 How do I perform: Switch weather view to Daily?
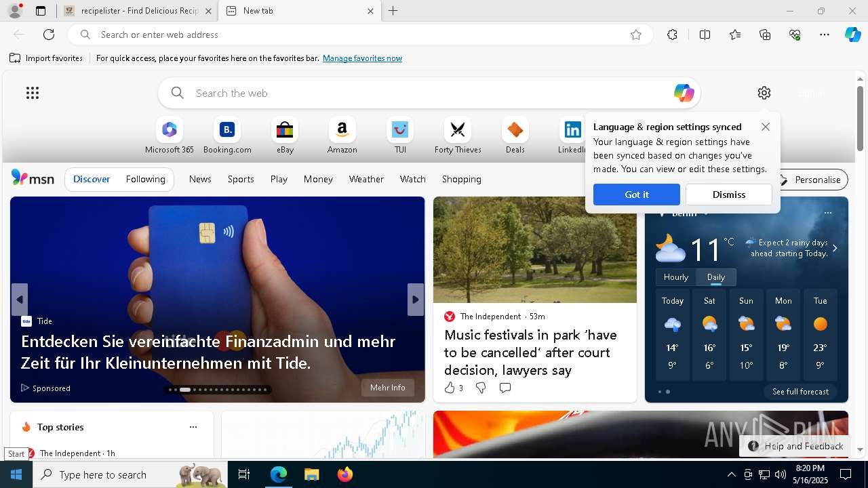pos(716,277)
